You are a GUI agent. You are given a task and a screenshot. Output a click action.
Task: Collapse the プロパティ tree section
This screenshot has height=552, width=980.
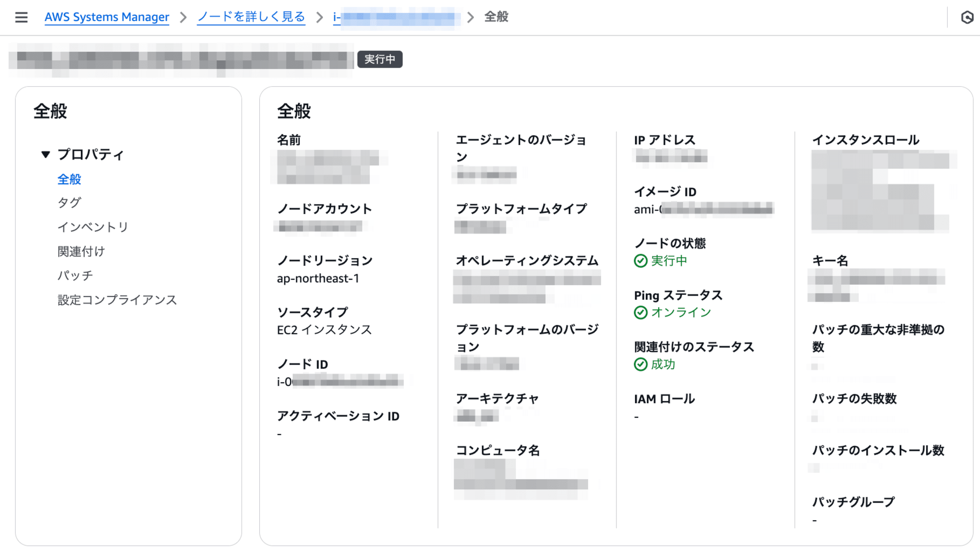tap(46, 154)
